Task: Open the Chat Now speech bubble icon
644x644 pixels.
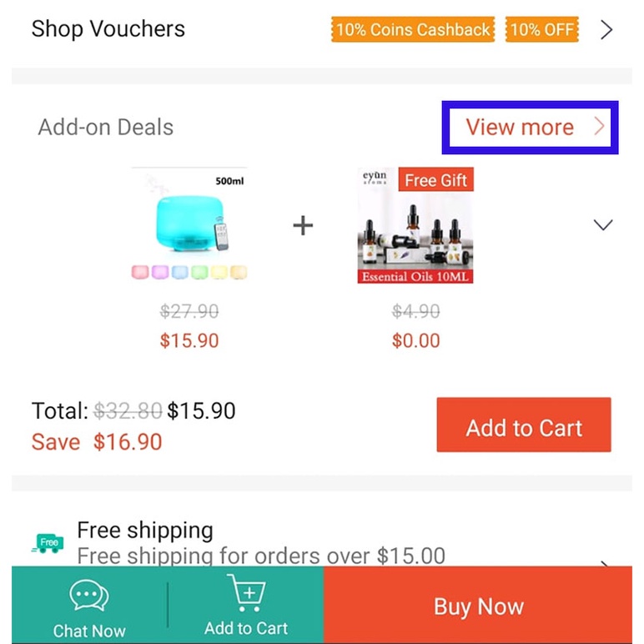Action: (x=89, y=595)
